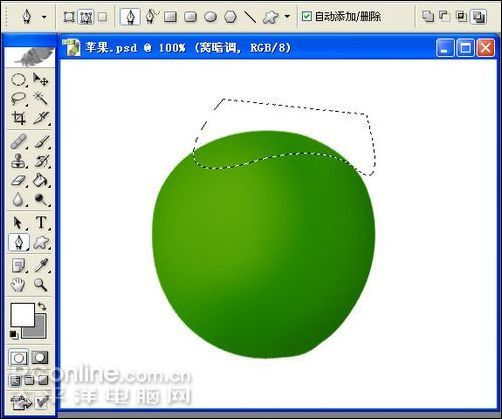502x419 pixels.
Task: Select the Healing Brush tool
Action: point(18,142)
